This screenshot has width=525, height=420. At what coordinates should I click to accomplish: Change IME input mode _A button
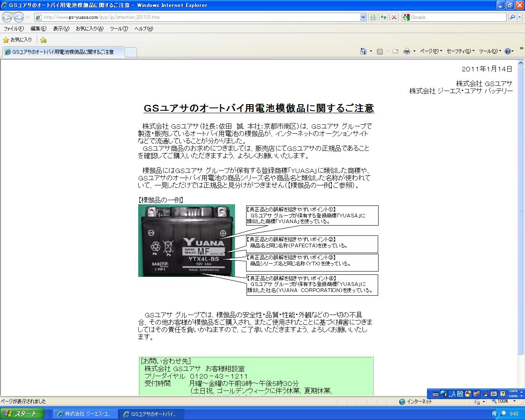[452, 394]
